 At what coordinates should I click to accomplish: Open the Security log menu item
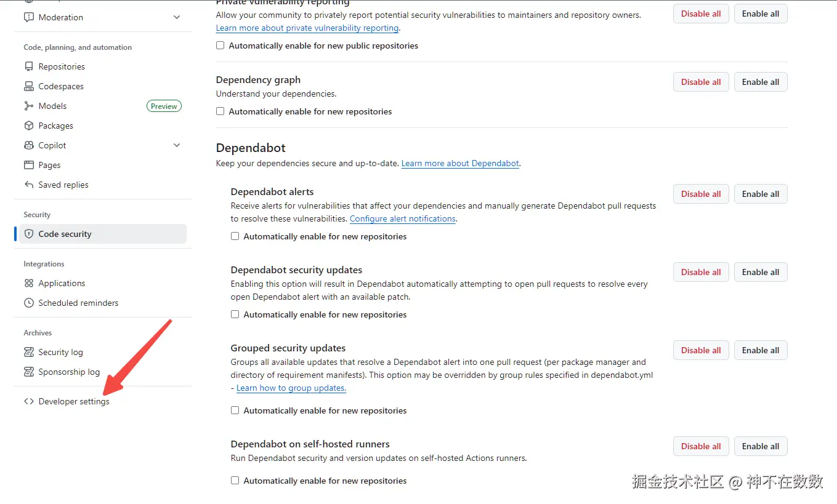click(60, 352)
